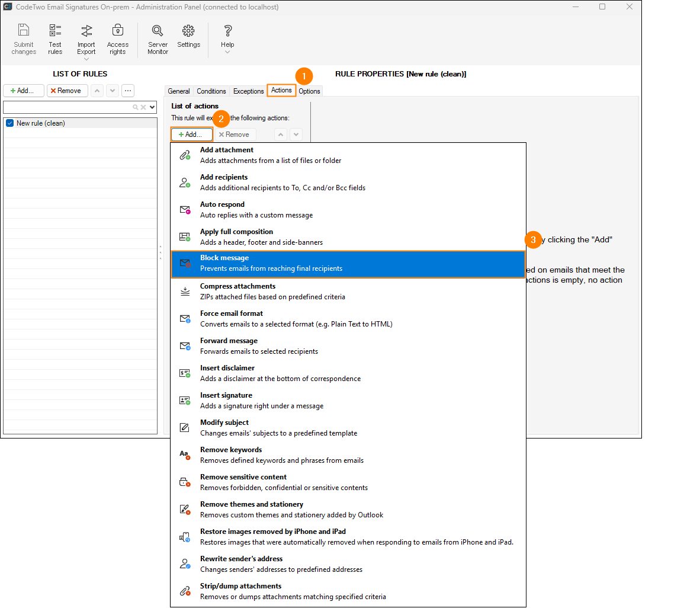Screen dimensions: 700x608
Task: Open the Server Monitor
Action: tap(158, 38)
